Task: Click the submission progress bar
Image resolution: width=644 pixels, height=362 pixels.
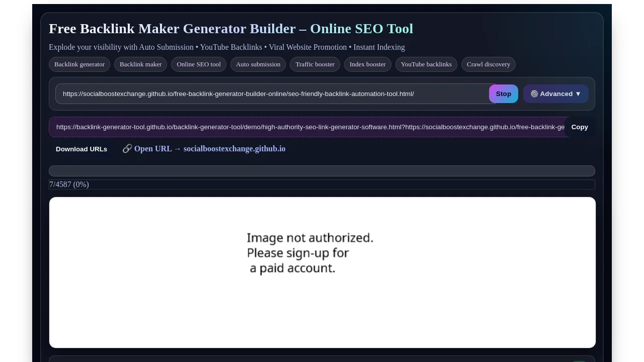Action: [x=322, y=171]
